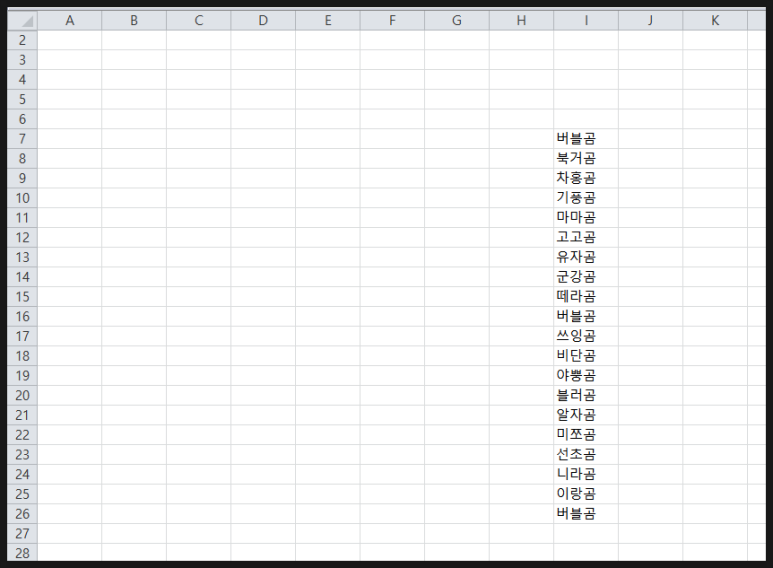Click cell I16 containing 버블곰
The height and width of the screenshot is (568, 773).
(586, 316)
